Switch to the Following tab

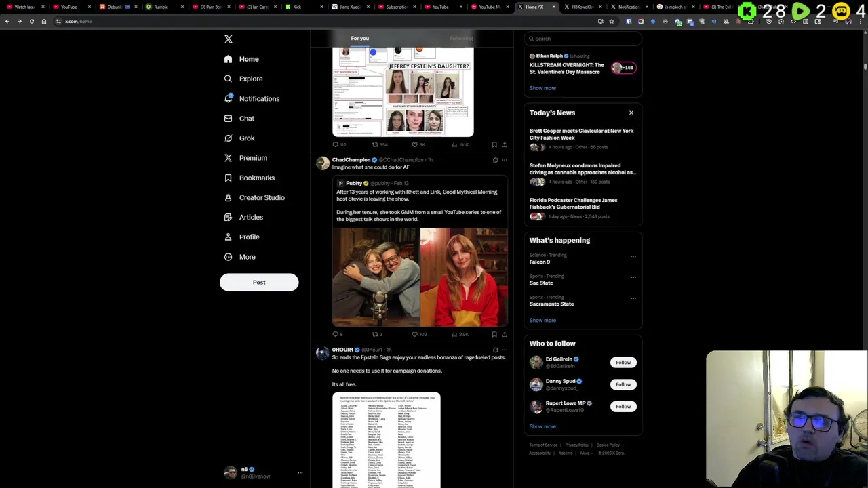click(461, 39)
